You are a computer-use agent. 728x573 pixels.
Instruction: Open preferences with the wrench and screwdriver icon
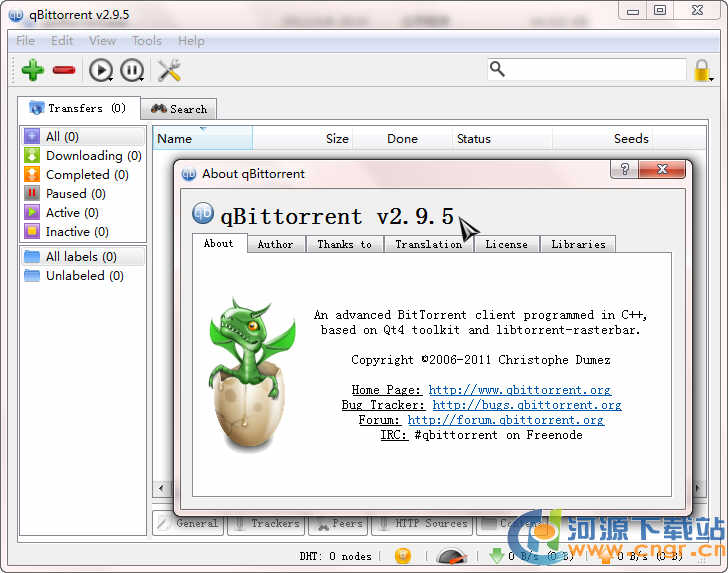[x=169, y=70]
